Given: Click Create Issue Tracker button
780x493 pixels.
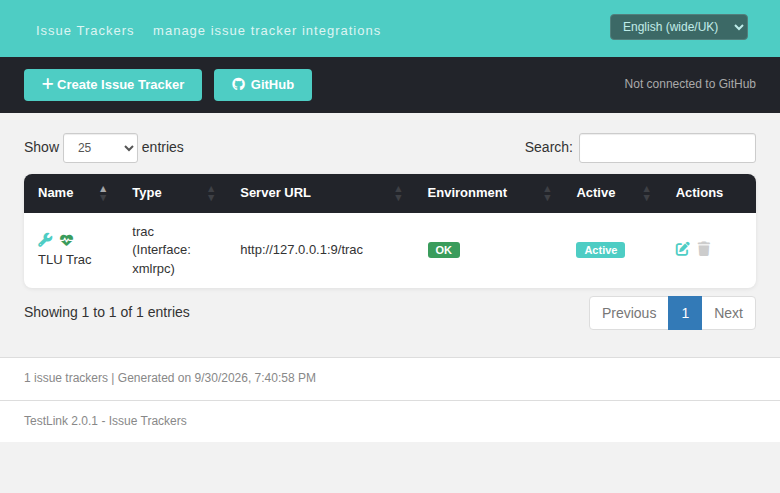Looking at the screenshot, I should click(x=113, y=85).
